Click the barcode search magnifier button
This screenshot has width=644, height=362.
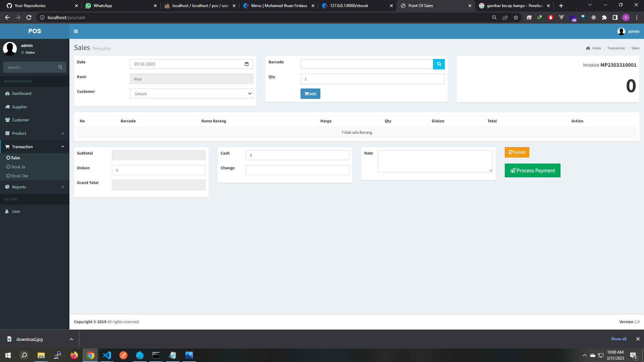click(x=439, y=64)
